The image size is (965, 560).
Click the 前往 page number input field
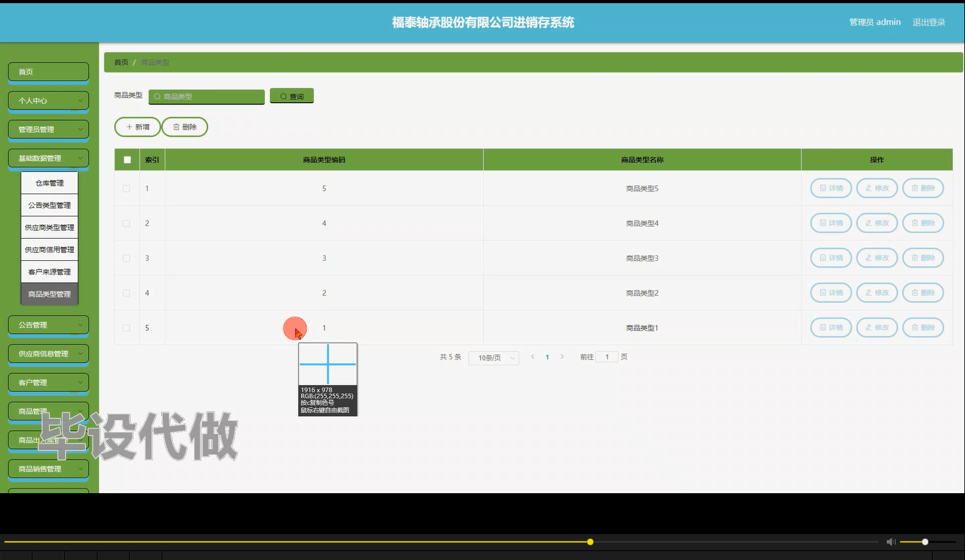pyautogui.click(x=607, y=357)
